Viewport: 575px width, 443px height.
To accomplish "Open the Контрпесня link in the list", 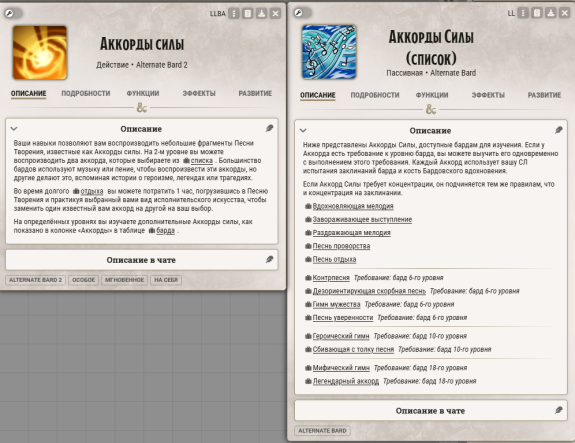I will click(331, 278).
